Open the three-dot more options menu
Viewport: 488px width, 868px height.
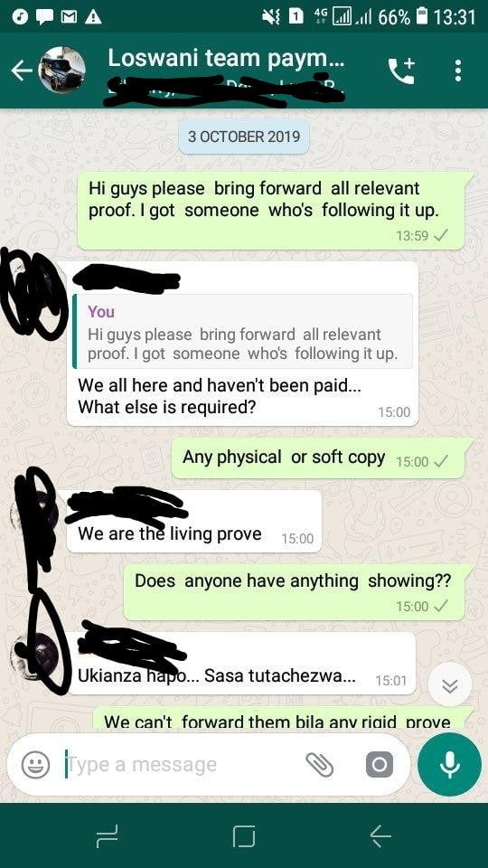click(x=457, y=71)
